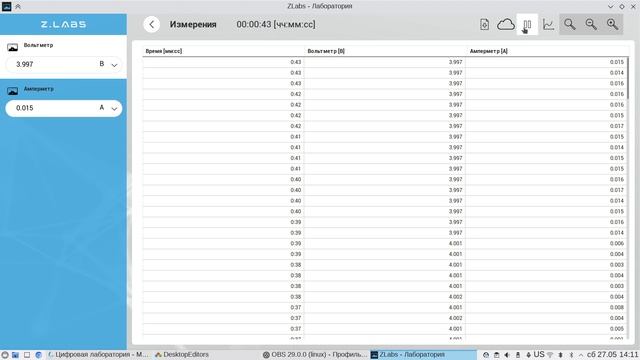This screenshot has height=360, width=640.
Task: Click the Вольтметр [В] column header
Action: (326, 51)
